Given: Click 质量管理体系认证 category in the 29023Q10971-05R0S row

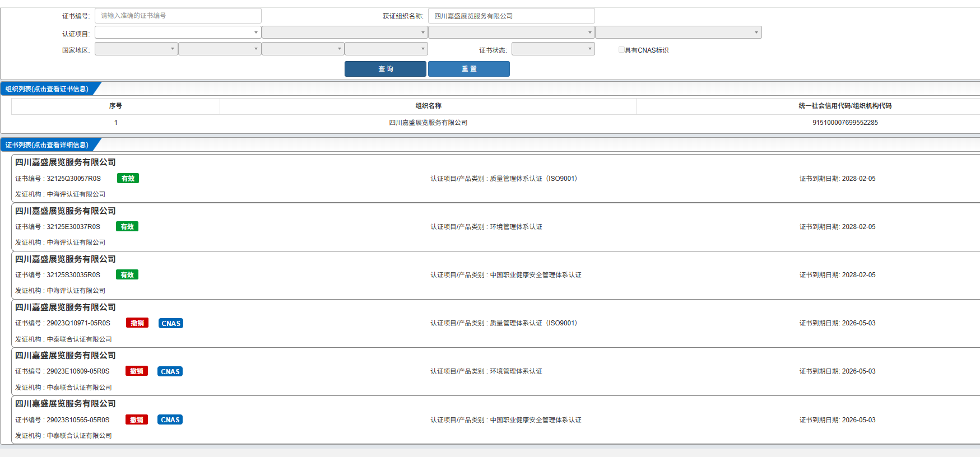Looking at the screenshot, I should coord(534,323).
